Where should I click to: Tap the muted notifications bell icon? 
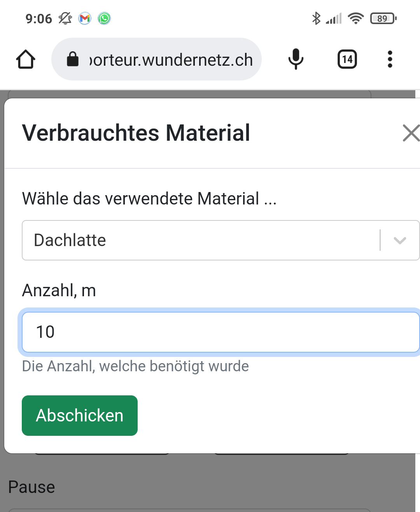[x=65, y=18]
